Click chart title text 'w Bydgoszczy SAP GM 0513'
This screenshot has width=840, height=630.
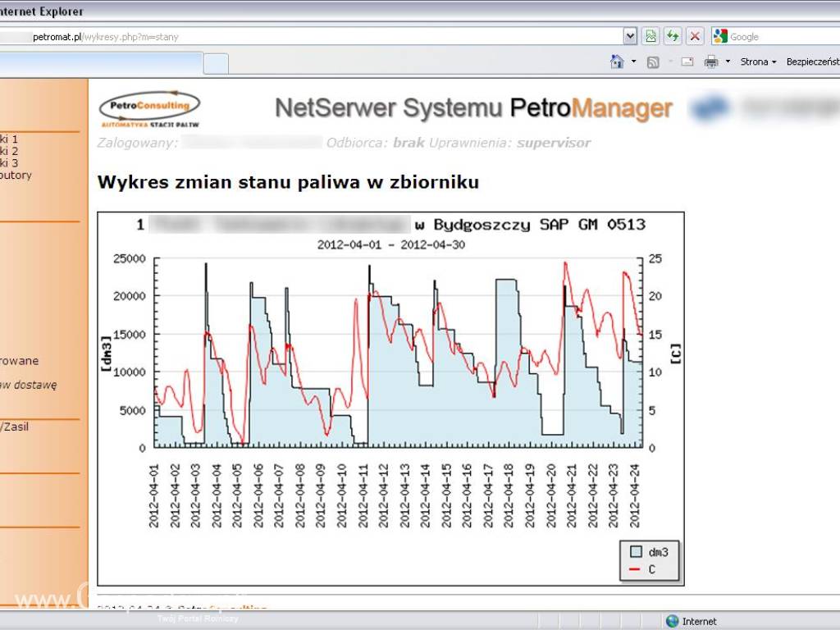[x=531, y=225]
